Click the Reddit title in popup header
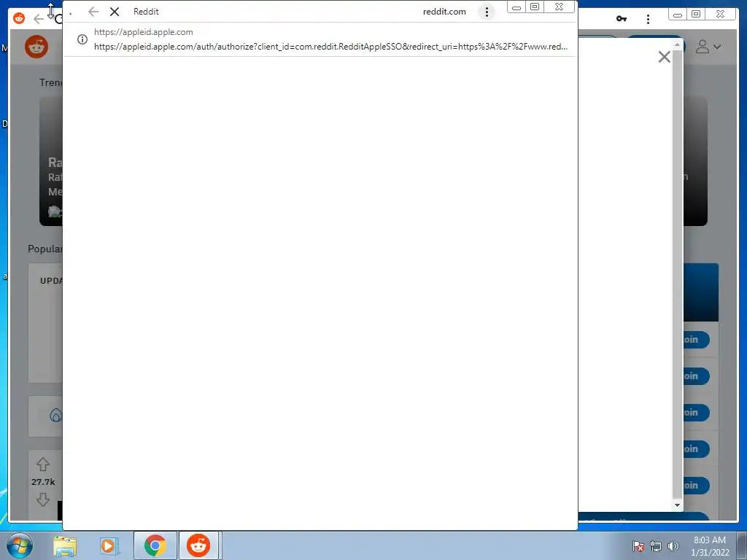The image size is (747, 560). (x=146, y=12)
